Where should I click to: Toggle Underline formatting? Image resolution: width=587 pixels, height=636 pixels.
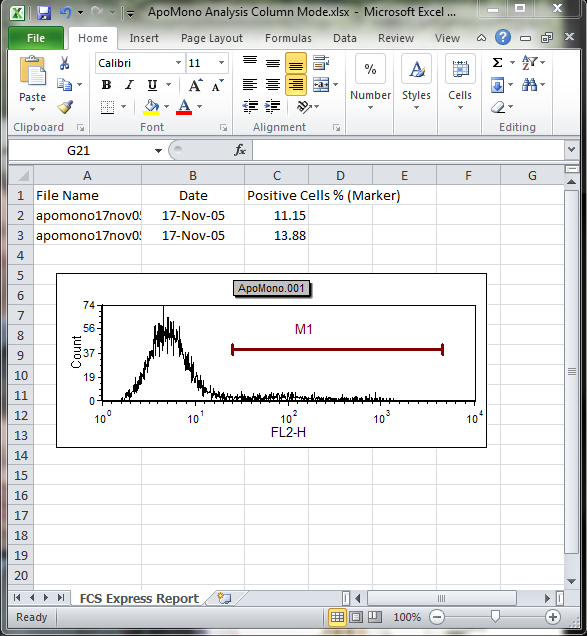(152, 85)
